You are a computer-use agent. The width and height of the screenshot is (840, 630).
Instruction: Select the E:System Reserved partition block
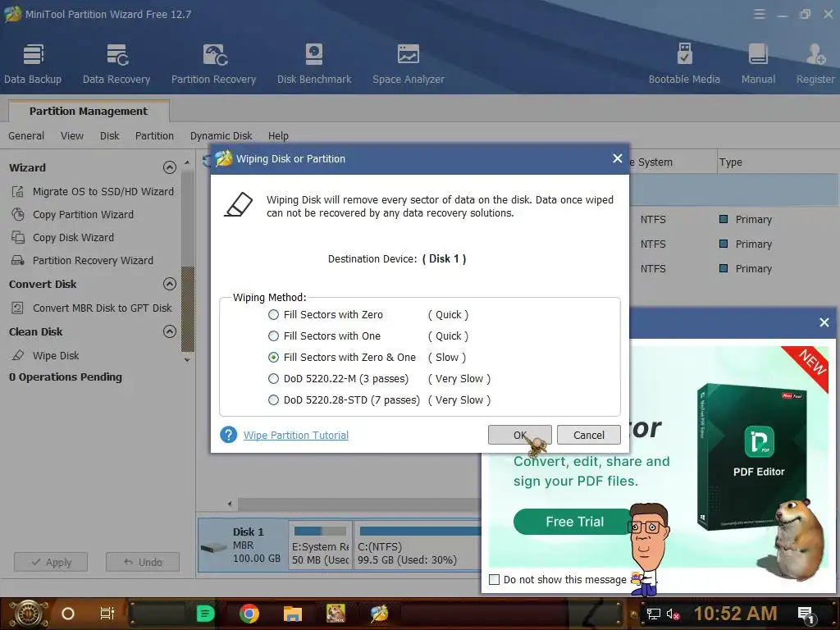[321, 546]
